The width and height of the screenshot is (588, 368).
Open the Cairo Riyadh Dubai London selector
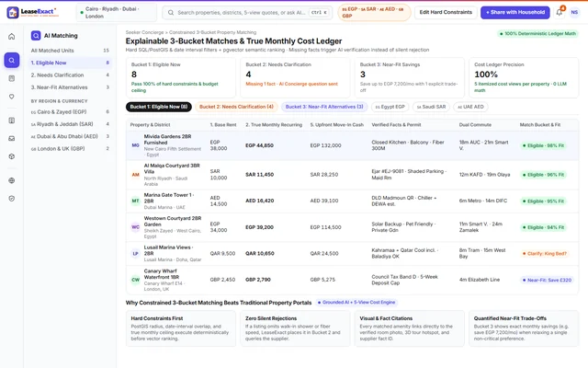(x=117, y=12)
